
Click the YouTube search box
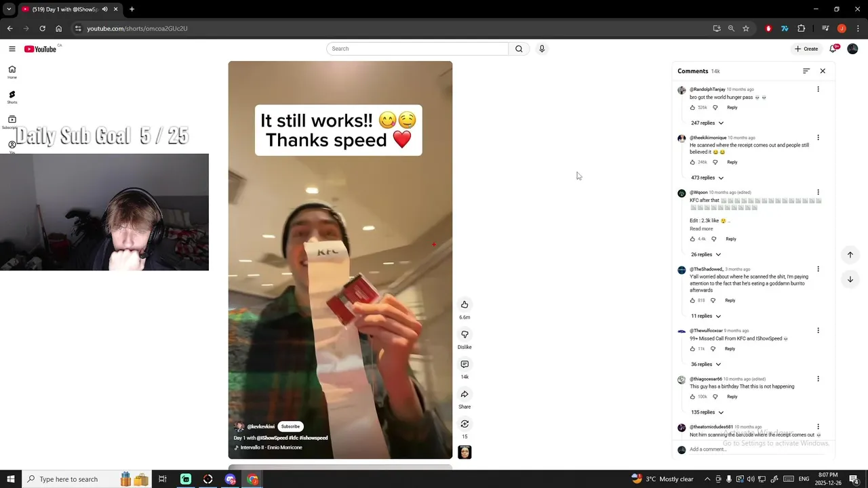417,49
